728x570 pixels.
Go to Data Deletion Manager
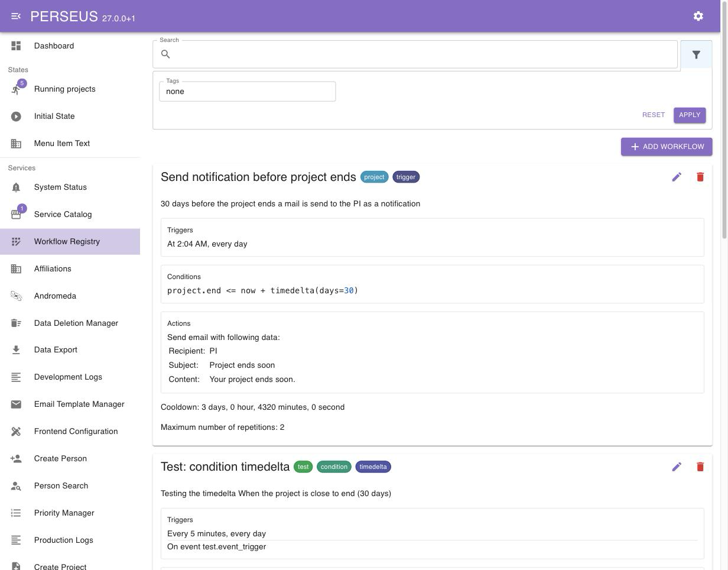point(70,323)
